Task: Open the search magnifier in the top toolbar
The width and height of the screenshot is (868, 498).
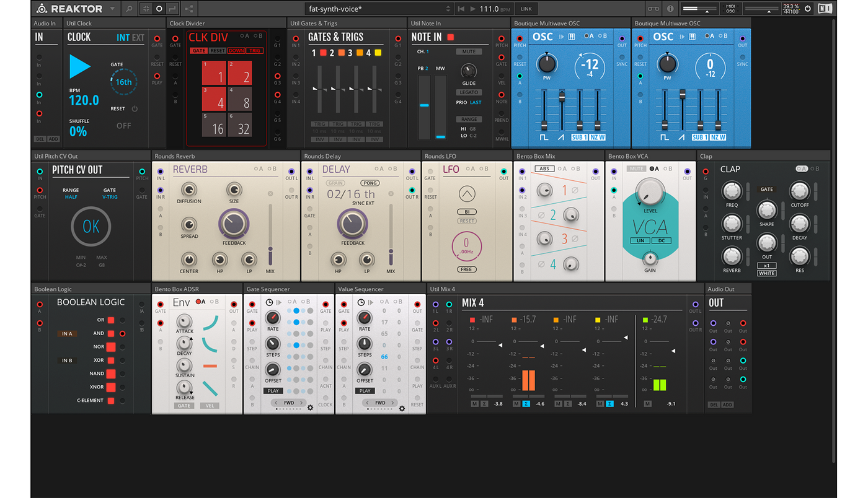Action: click(129, 9)
